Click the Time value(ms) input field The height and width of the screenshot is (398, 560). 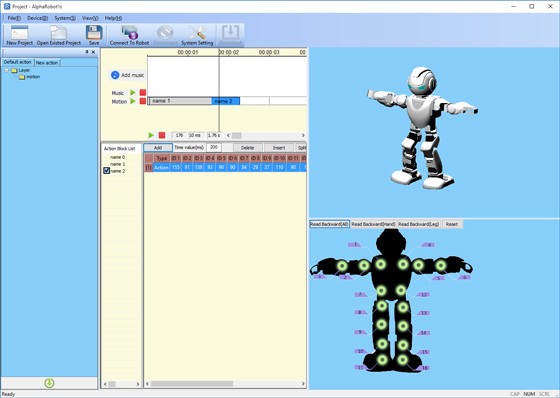pos(214,147)
